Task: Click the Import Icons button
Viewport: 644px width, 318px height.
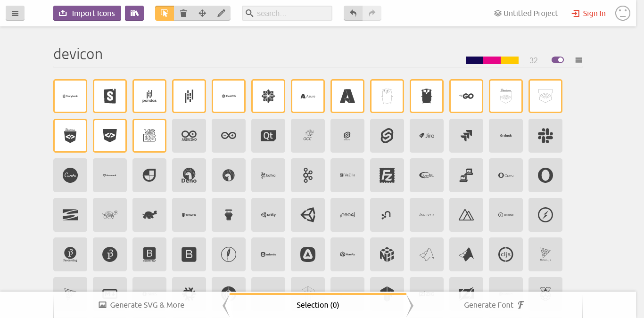Action: [x=87, y=13]
